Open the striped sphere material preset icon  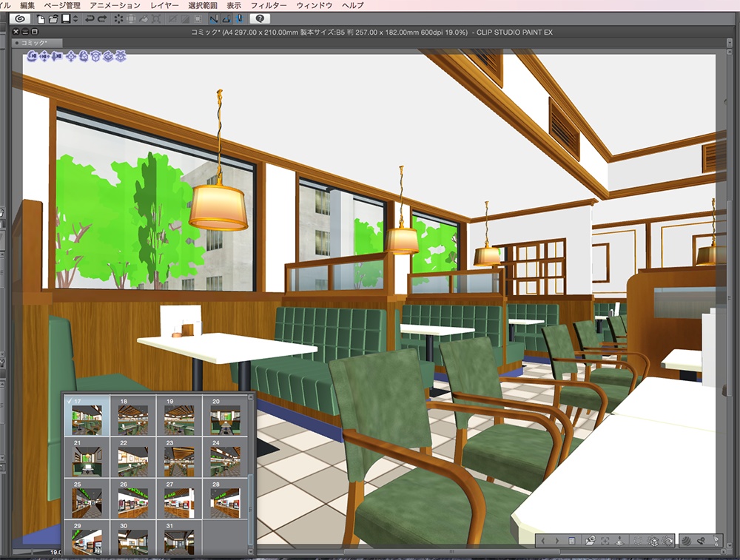tap(686, 541)
